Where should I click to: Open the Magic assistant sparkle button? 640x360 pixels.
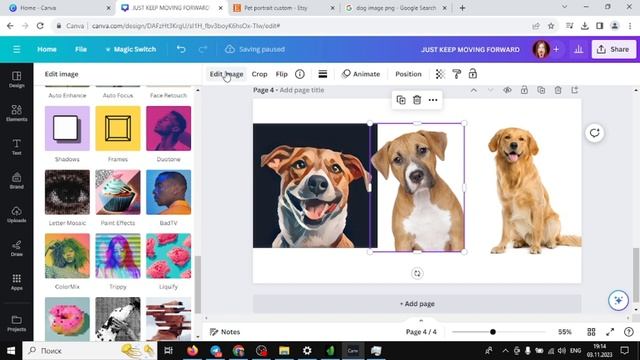(618, 300)
